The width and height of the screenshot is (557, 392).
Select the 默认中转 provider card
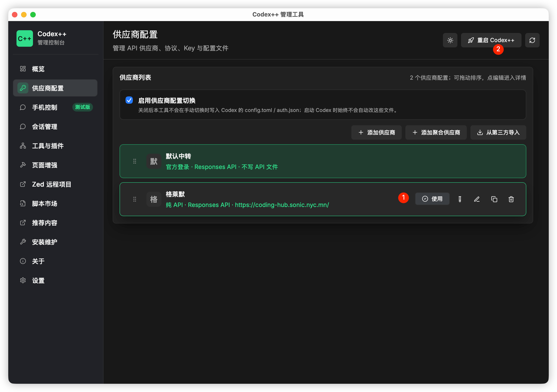point(323,161)
